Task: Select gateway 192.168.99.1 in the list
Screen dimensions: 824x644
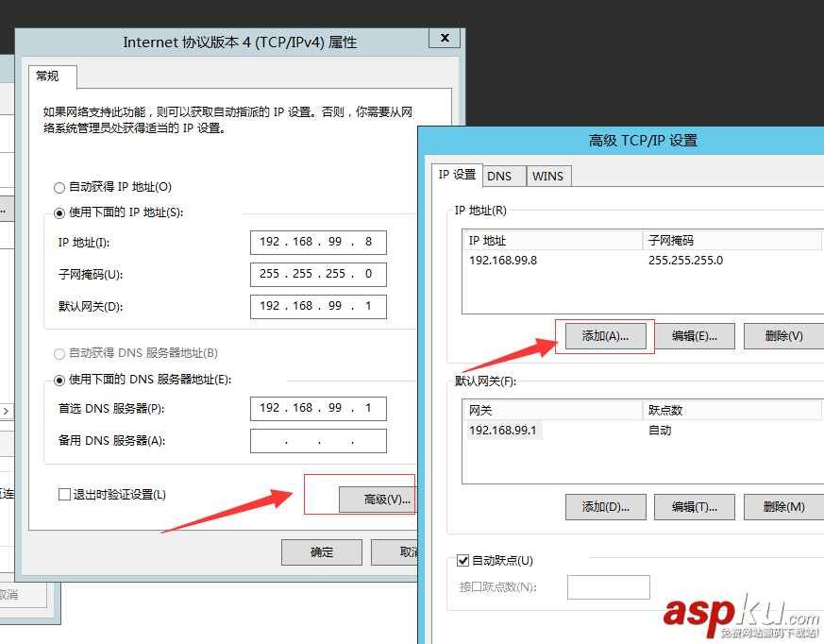Action: point(504,430)
